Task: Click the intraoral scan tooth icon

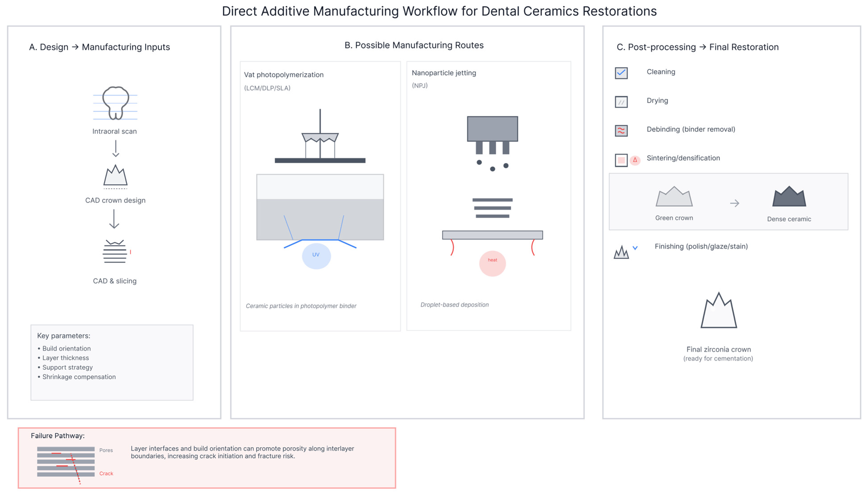Action: click(x=116, y=103)
